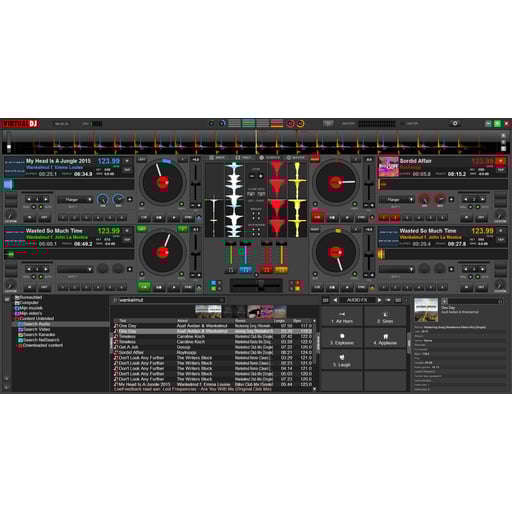Play the Sordid Affair deck

[347, 218]
